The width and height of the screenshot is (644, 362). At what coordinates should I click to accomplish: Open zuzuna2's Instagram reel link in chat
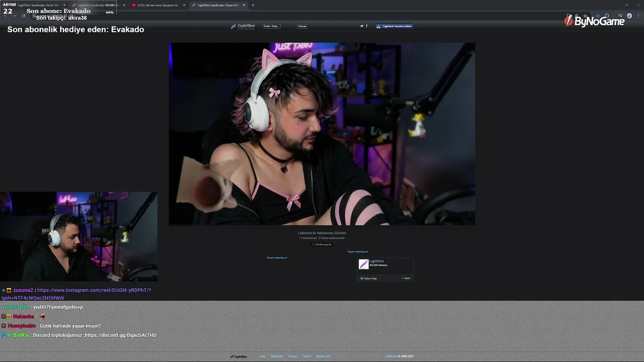[76, 294]
